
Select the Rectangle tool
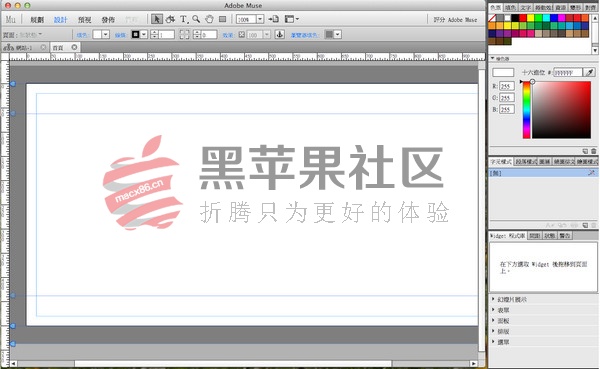click(x=222, y=19)
